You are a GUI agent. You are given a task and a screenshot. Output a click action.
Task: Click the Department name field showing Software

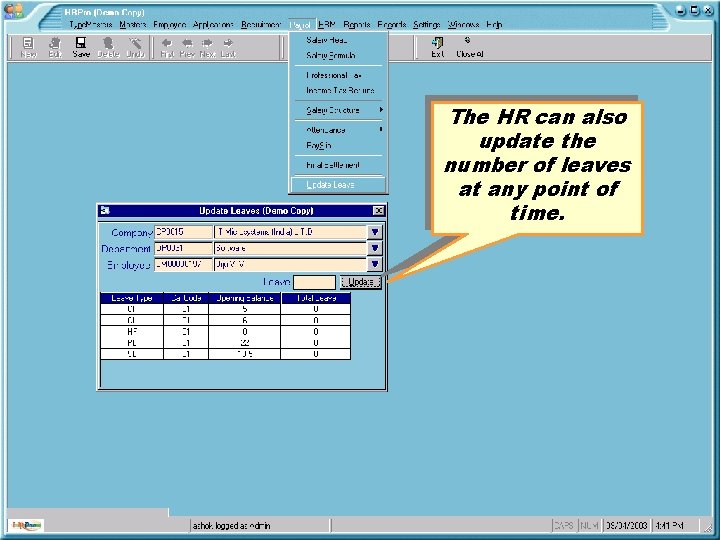pyautogui.click(x=291, y=248)
